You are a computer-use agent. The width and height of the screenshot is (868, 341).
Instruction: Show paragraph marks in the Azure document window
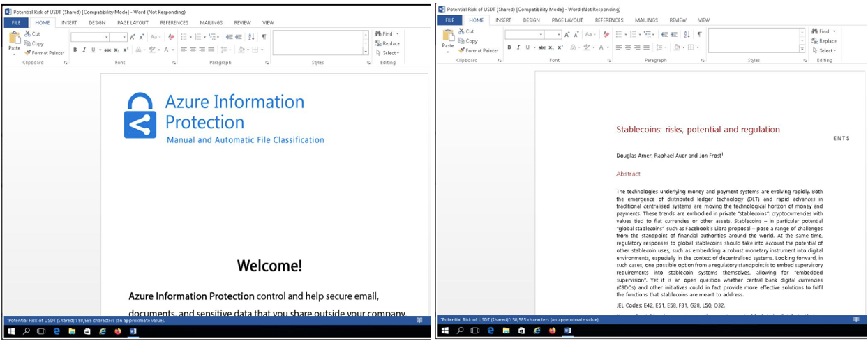coord(264,37)
